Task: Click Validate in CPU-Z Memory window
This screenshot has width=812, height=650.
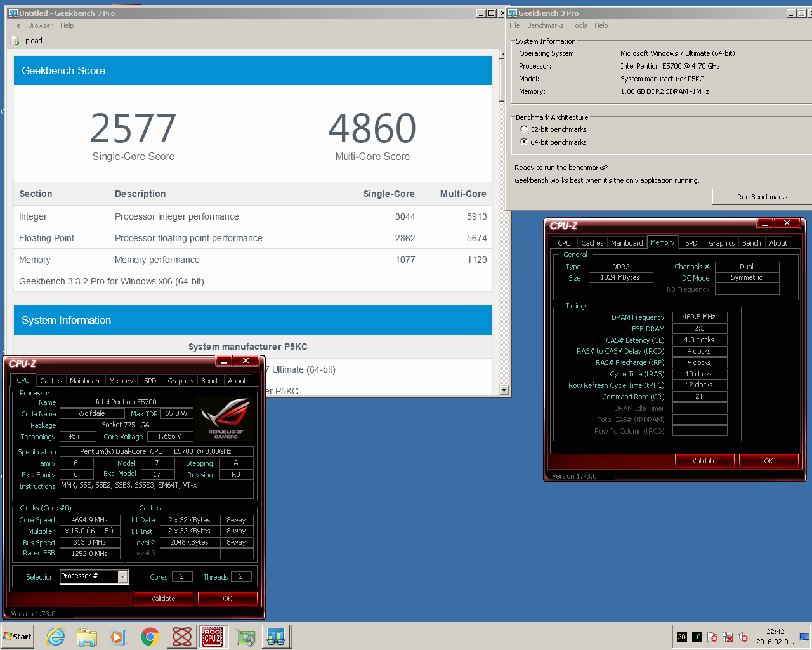Action: tap(704, 461)
